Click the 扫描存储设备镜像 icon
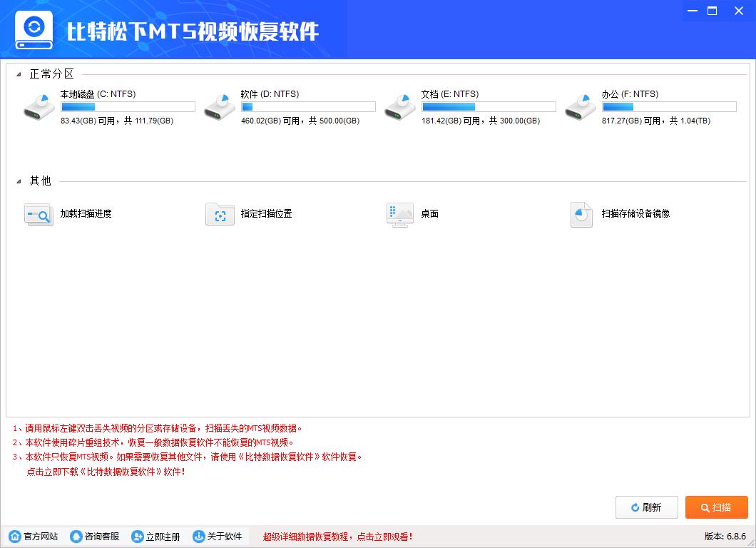756x548 pixels. coord(581,214)
